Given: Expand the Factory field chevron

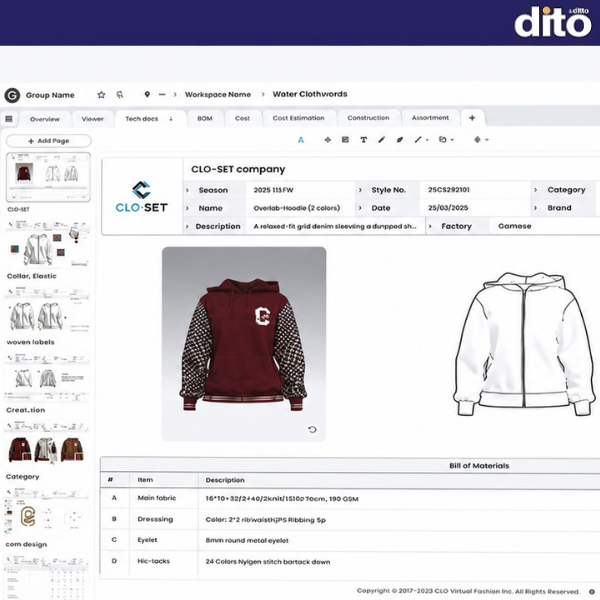Looking at the screenshot, I should [x=430, y=226].
